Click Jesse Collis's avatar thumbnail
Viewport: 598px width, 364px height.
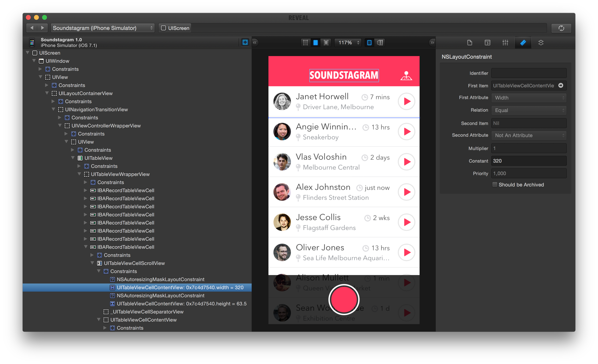(x=282, y=222)
